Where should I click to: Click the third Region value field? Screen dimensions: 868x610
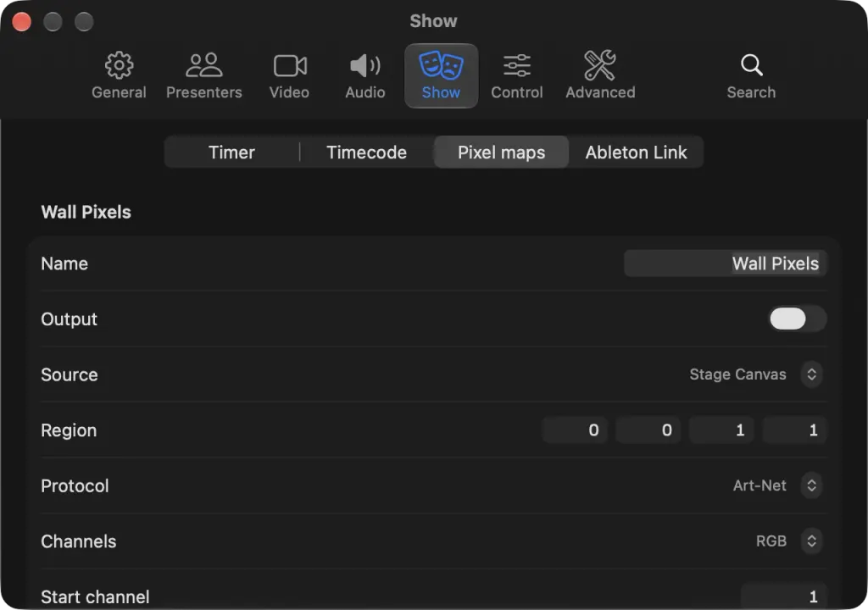coord(721,430)
